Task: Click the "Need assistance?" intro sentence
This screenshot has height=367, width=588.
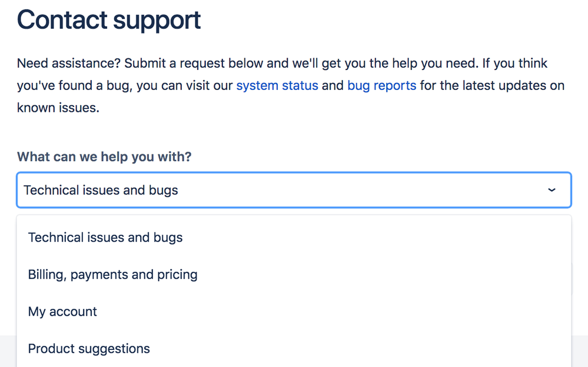Action: (x=68, y=63)
